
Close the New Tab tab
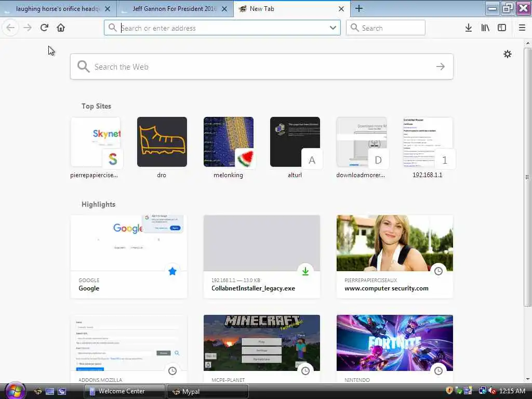pos(341,9)
